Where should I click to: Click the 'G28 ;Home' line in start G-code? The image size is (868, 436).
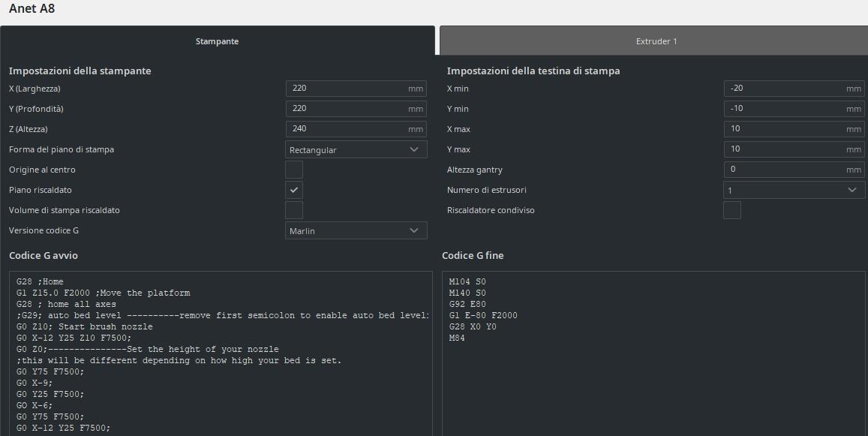pos(40,281)
